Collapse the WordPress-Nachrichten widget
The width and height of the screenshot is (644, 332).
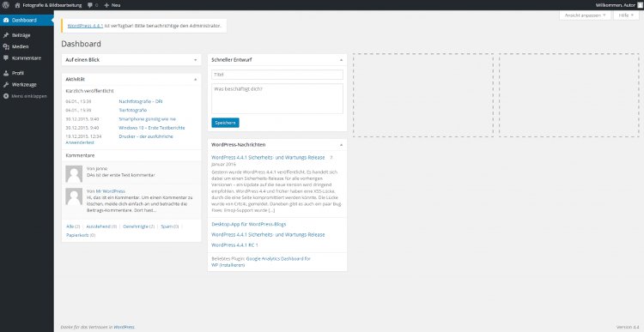[341, 145]
